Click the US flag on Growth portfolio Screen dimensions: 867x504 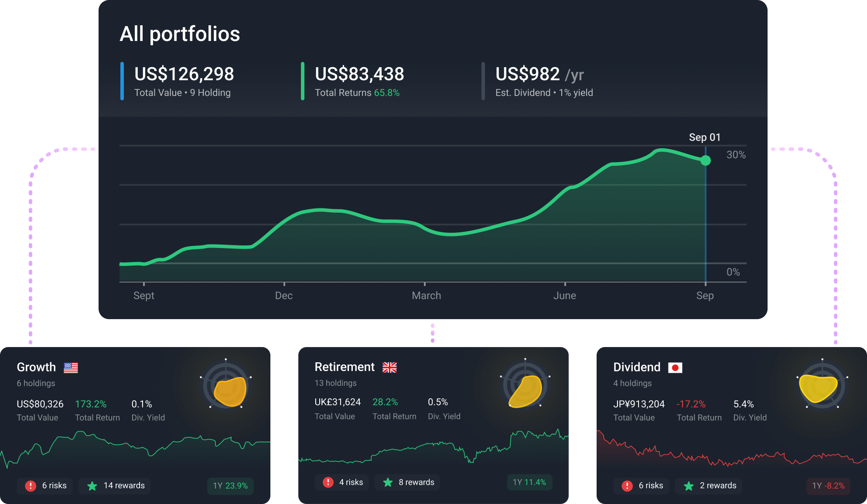pos(71,368)
